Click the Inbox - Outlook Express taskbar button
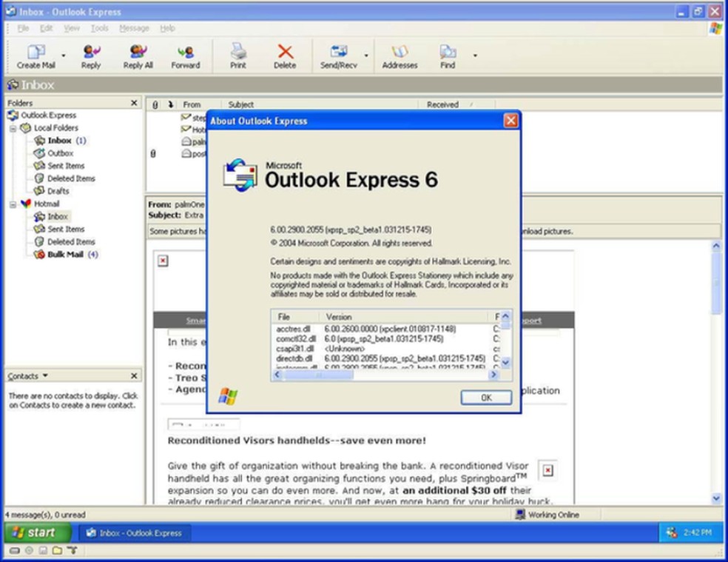 point(135,532)
